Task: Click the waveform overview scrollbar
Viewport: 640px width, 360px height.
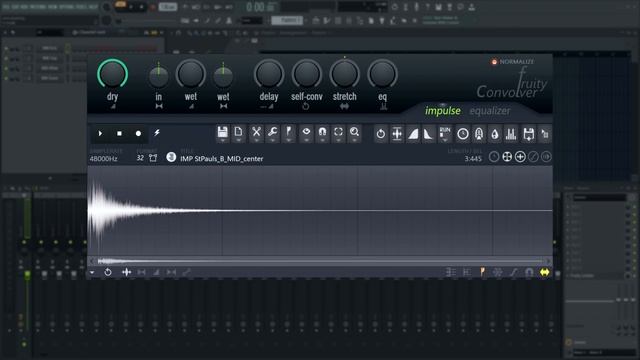Action: (320, 261)
